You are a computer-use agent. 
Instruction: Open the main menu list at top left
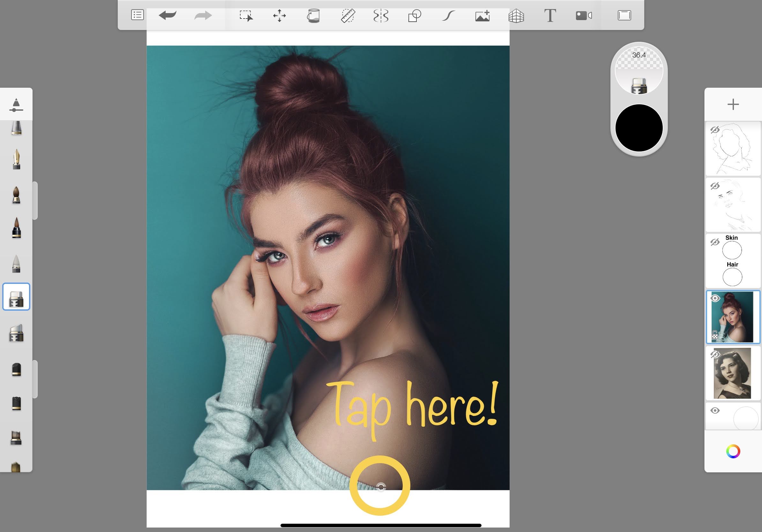(137, 15)
